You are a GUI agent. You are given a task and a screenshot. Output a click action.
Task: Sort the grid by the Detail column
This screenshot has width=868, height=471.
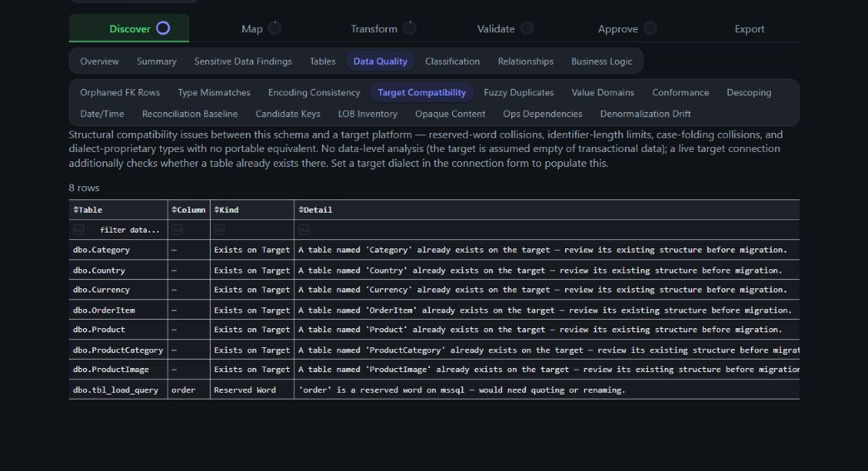point(301,210)
